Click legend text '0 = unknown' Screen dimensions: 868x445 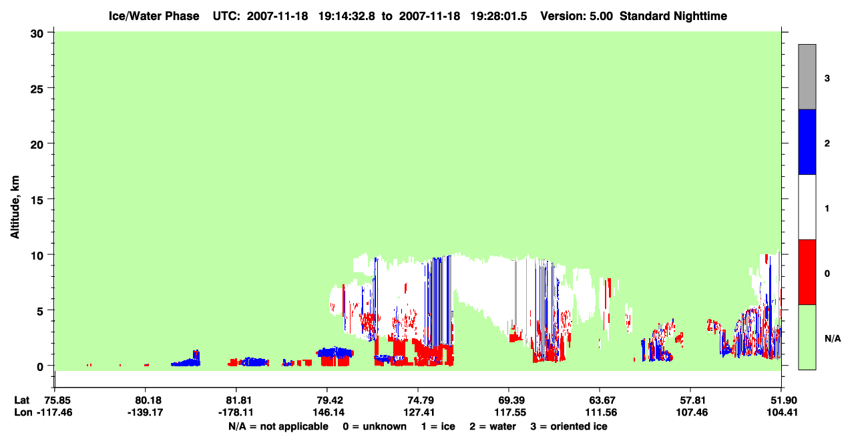tap(374, 426)
